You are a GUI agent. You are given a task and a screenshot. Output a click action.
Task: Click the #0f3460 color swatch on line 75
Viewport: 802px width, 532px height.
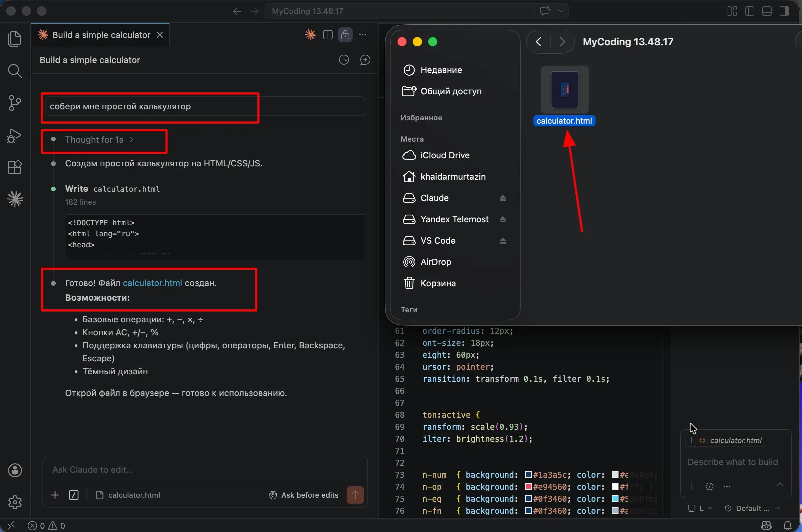coord(528,499)
